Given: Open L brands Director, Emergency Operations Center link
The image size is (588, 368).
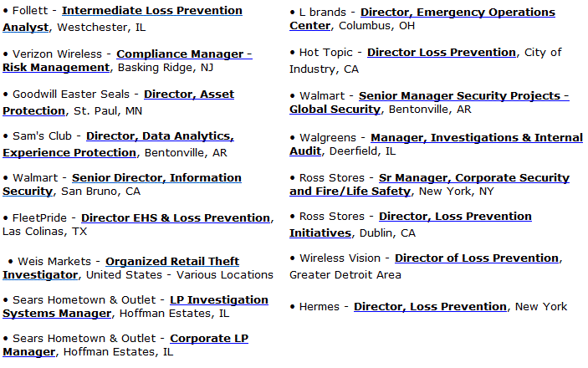Looking at the screenshot, I should click(458, 13).
